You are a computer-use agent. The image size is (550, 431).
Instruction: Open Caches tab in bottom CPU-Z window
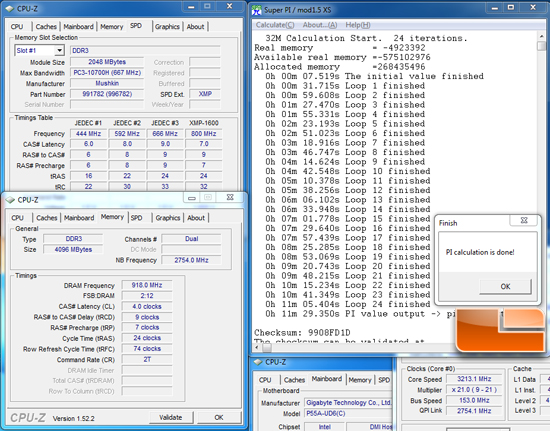294,380
